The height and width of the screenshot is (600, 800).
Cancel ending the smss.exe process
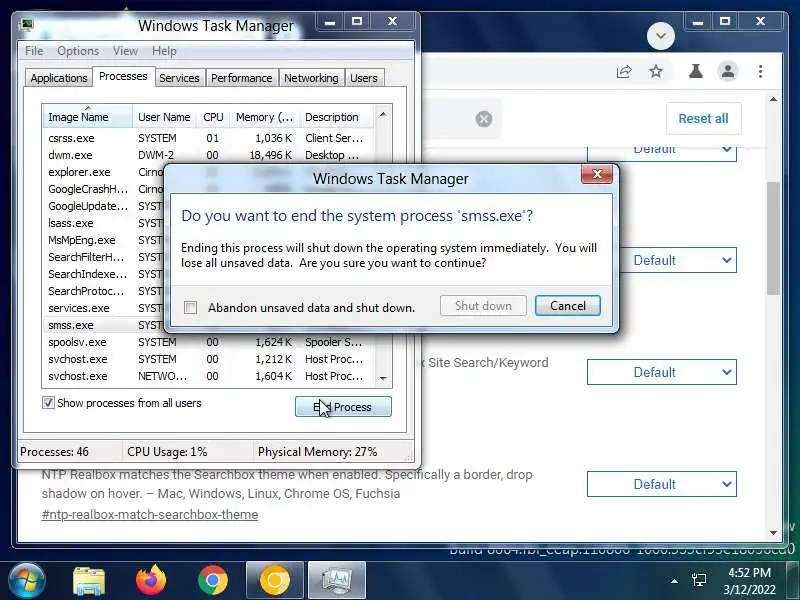[x=568, y=306]
